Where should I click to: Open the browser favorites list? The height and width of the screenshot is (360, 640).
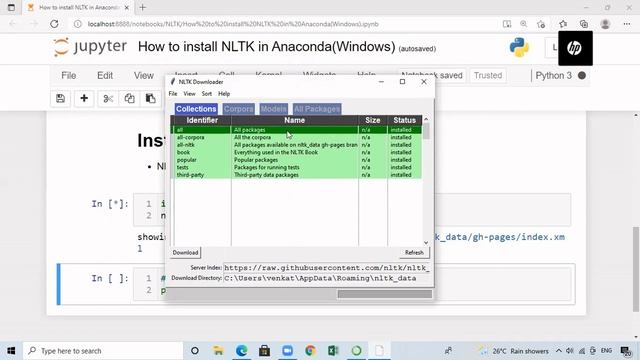(563, 24)
